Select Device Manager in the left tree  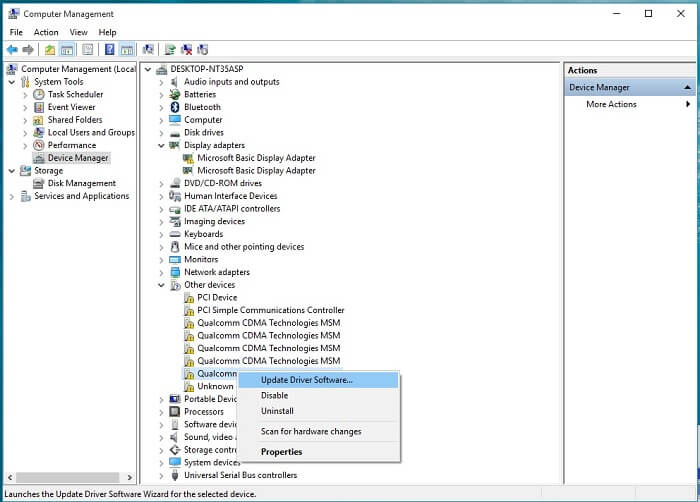click(78, 158)
